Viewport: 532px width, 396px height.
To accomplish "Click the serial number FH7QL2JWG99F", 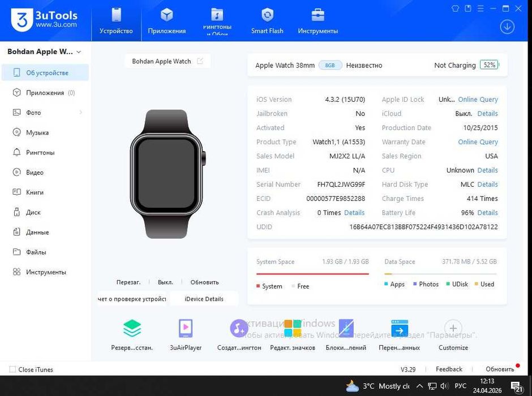I will coord(341,184).
